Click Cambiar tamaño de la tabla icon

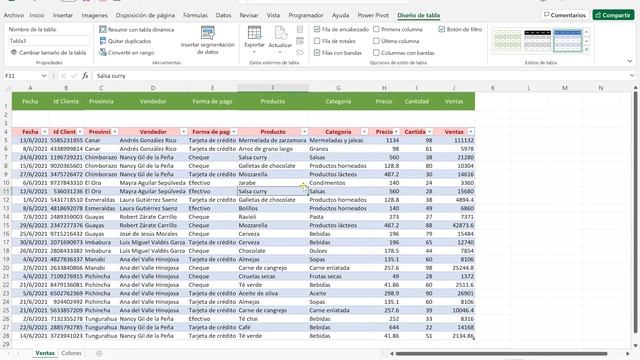pyautogui.click(x=14, y=52)
